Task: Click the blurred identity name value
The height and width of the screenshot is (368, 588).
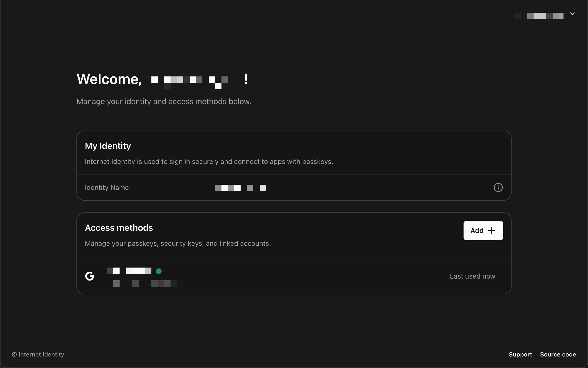Action: pos(240,188)
